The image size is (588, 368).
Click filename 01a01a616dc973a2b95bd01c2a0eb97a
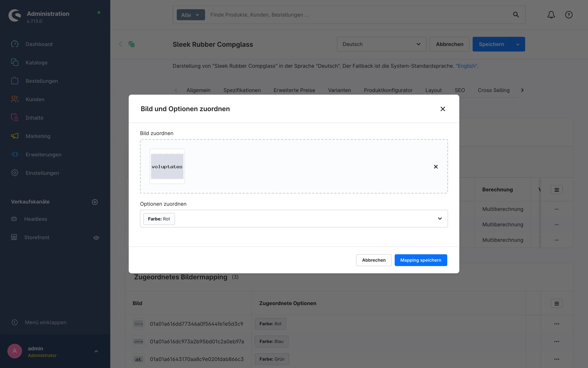pos(197,342)
